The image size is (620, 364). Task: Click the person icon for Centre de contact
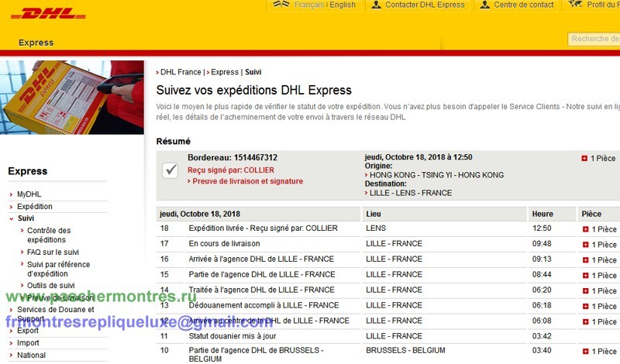click(485, 5)
